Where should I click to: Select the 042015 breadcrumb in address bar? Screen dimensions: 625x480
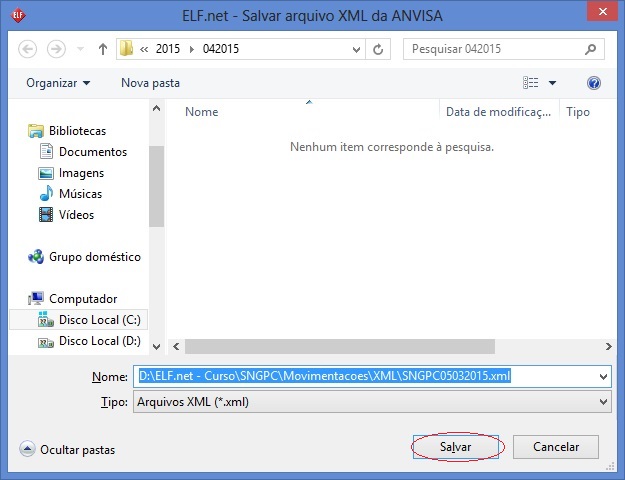[x=221, y=49]
